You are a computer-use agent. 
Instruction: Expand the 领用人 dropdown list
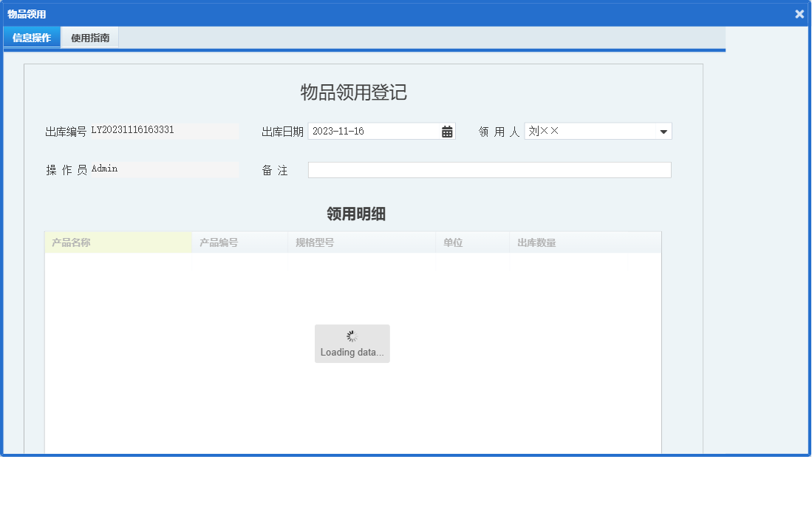[x=664, y=131]
